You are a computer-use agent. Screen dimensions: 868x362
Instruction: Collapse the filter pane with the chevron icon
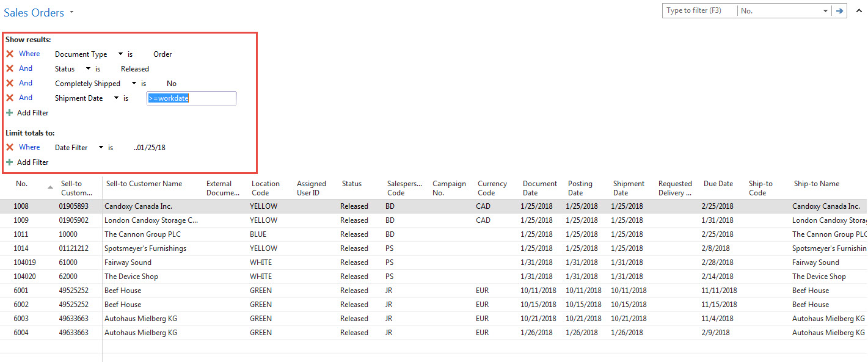(x=860, y=10)
